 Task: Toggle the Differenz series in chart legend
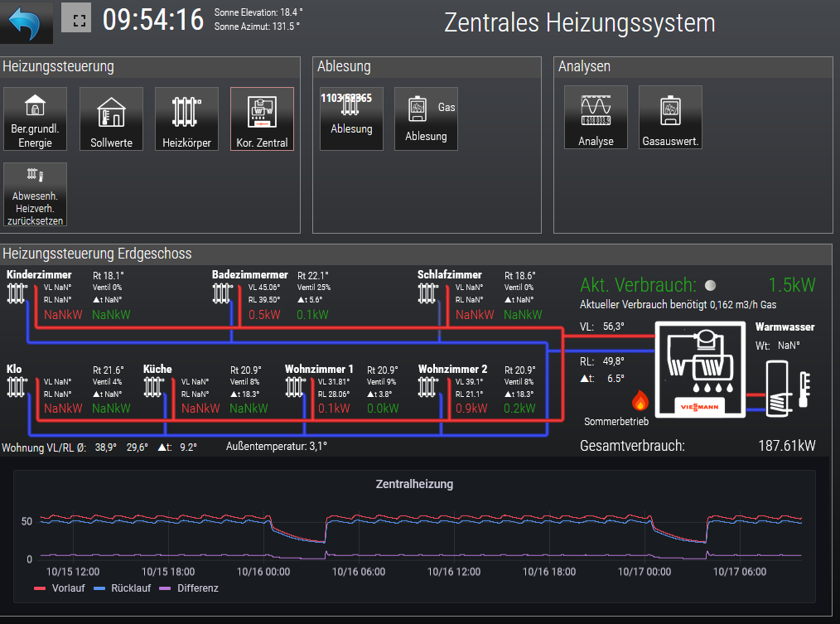click(189, 588)
